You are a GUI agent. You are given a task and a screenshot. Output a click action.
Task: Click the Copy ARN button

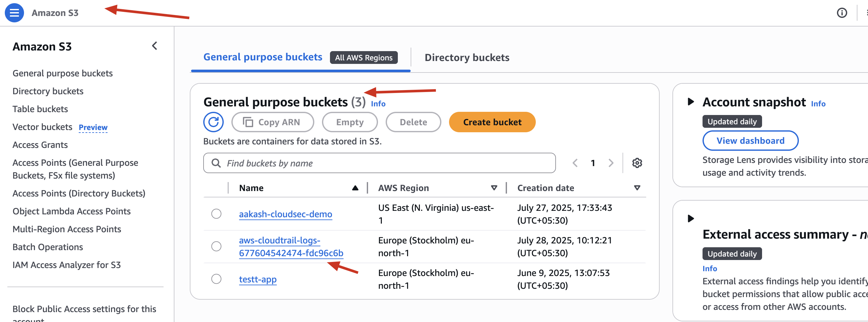[x=273, y=122]
